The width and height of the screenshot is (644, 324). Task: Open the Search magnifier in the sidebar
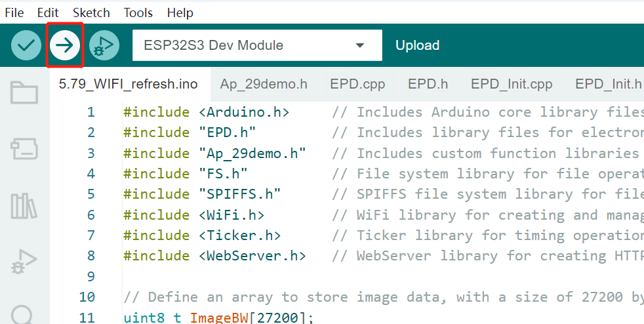[22, 315]
